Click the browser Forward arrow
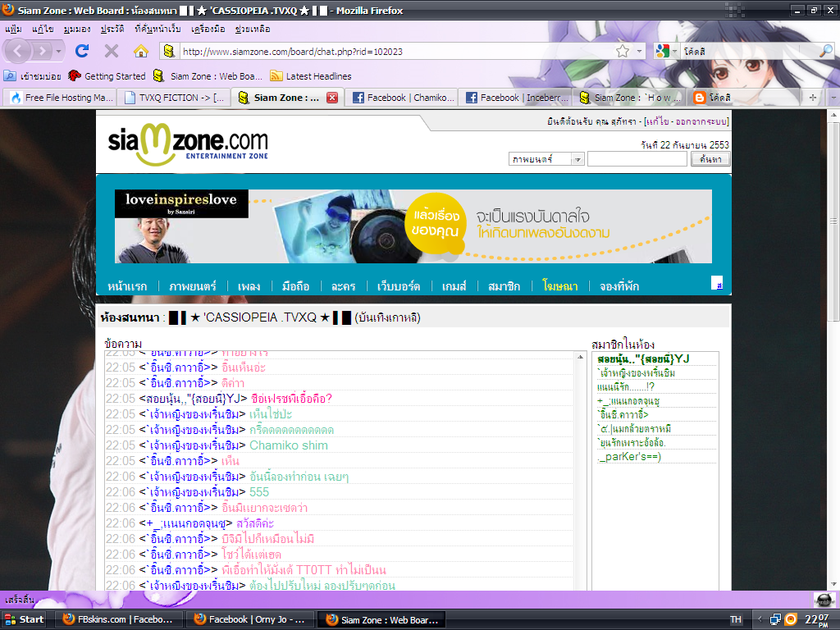 [41, 51]
